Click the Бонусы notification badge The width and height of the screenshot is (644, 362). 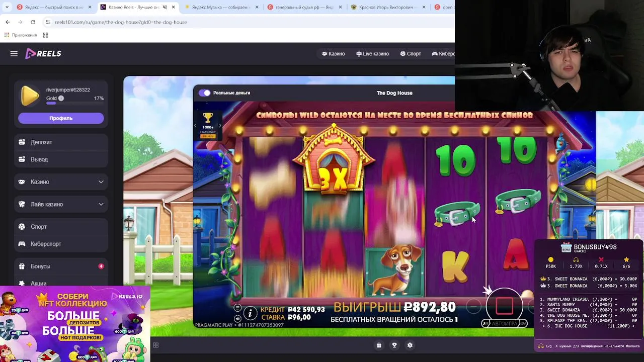(x=101, y=266)
